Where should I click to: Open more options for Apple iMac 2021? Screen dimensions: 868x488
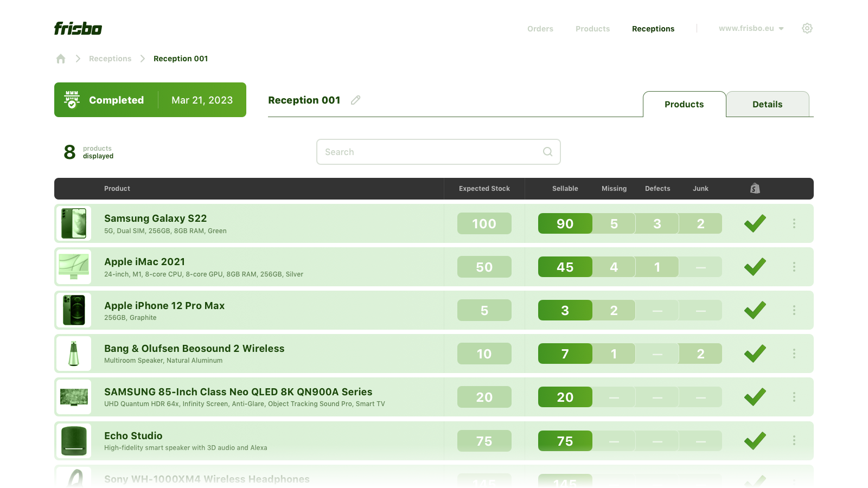794,267
